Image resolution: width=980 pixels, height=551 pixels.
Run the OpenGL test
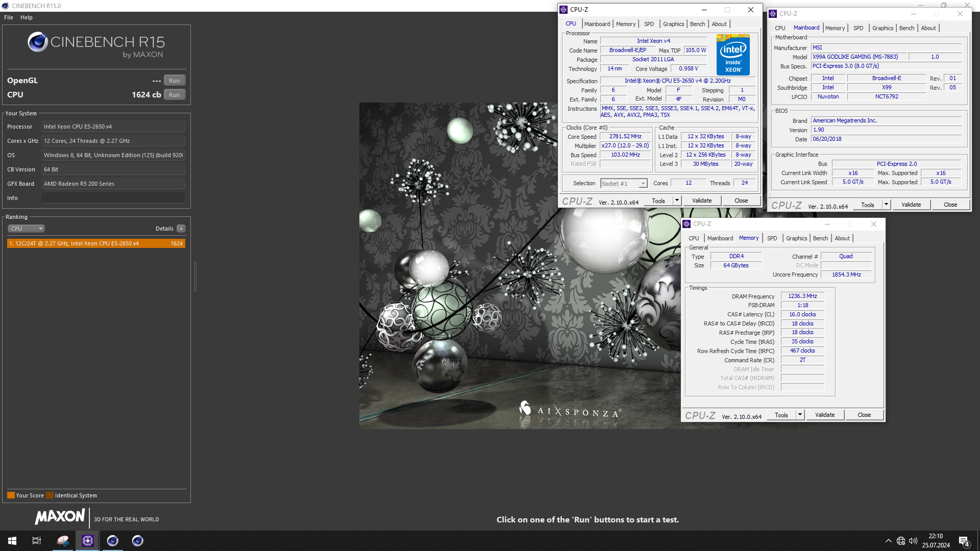(174, 81)
